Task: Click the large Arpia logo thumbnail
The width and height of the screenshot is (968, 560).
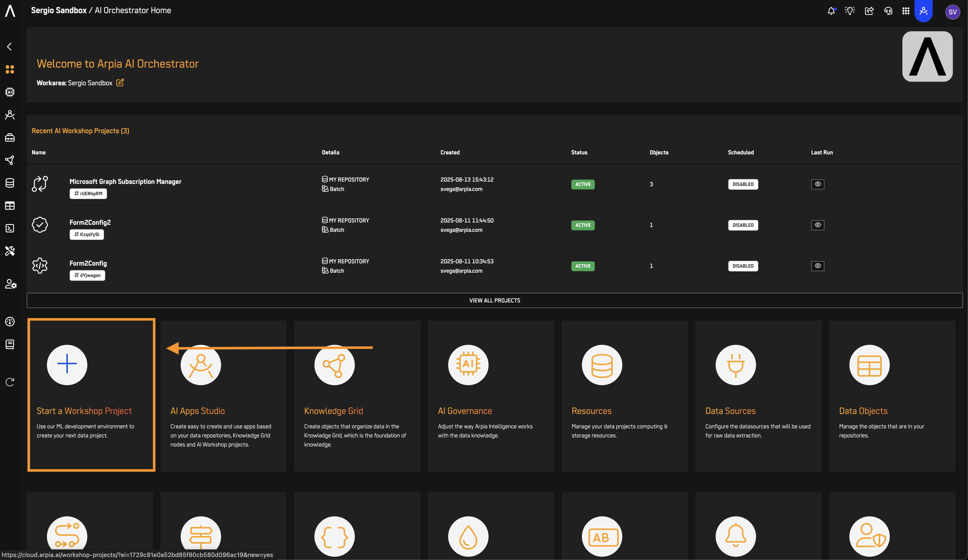Action: (x=927, y=57)
